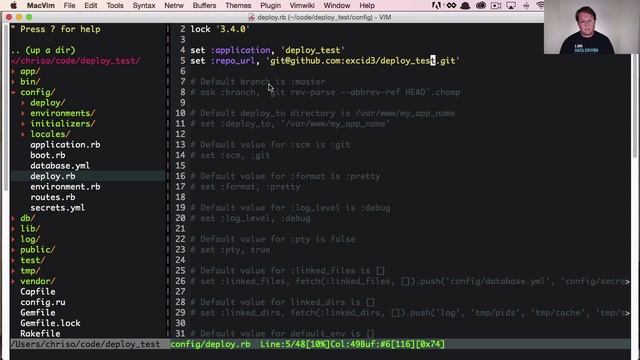Image resolution: width=640 pixels, height=360 pixels.
Task: Expand the db/ folder arrow
Action: click(14, 218)
